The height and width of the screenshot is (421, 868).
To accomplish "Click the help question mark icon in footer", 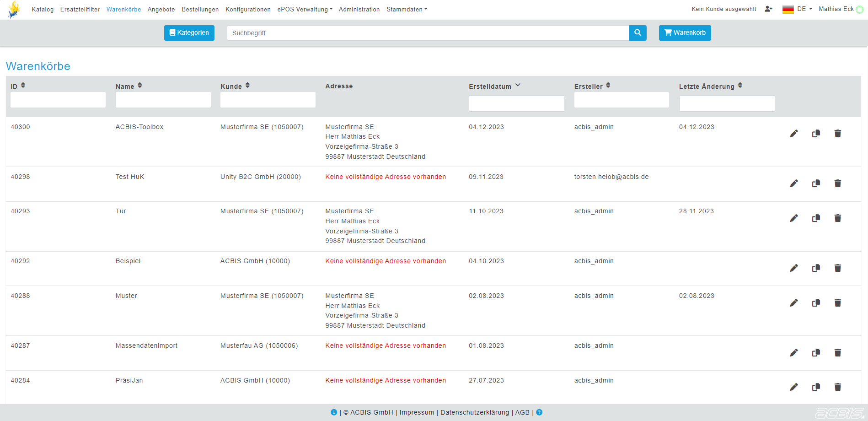I will (x=539, y=412).
